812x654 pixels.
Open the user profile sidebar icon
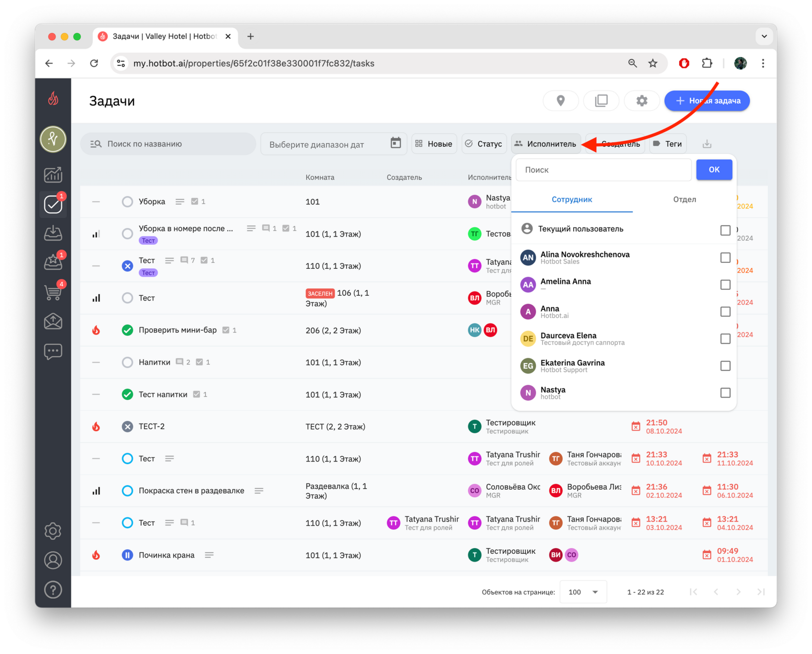coord(53,560)
